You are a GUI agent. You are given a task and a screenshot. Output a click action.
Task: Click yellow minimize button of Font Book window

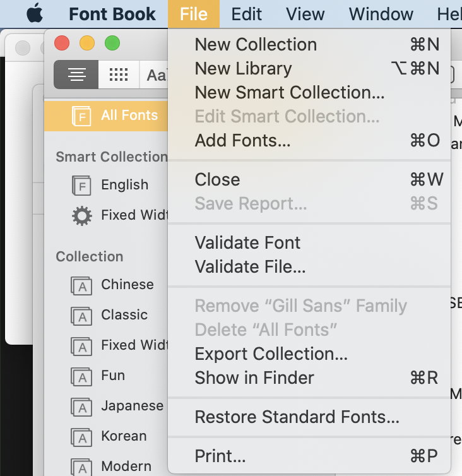tap(87, 43)
